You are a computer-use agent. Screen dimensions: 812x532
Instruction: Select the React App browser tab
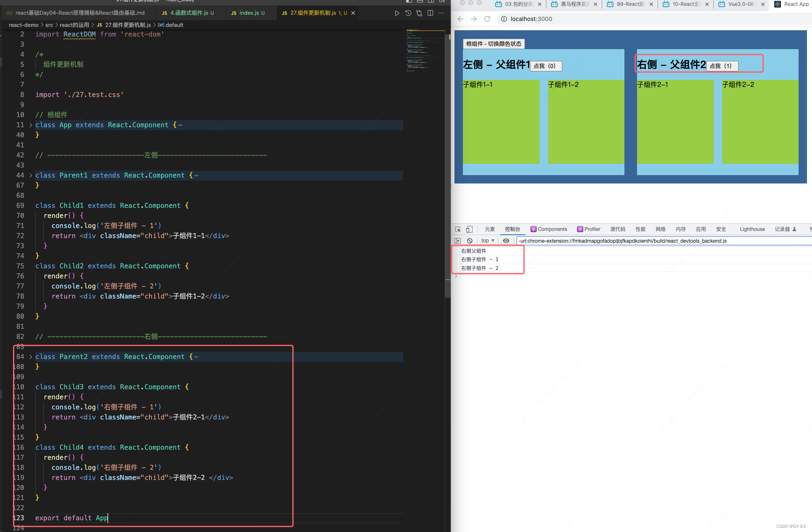click(x=791, y=4)
